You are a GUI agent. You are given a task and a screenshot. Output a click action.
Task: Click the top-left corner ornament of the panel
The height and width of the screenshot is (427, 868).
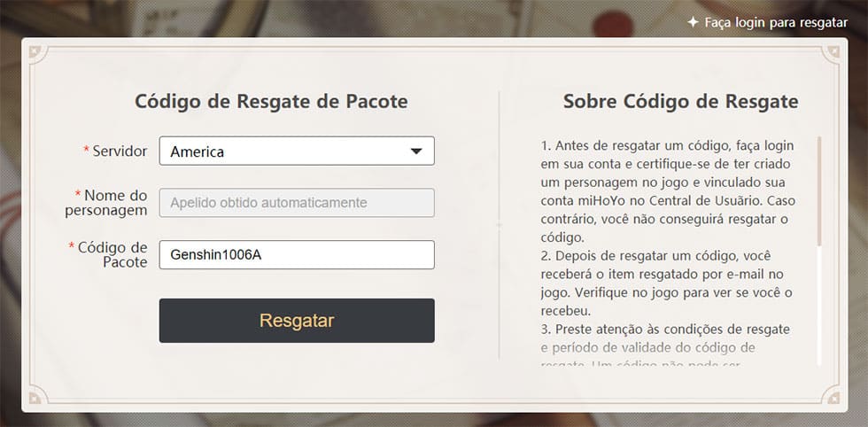point(35,53)
